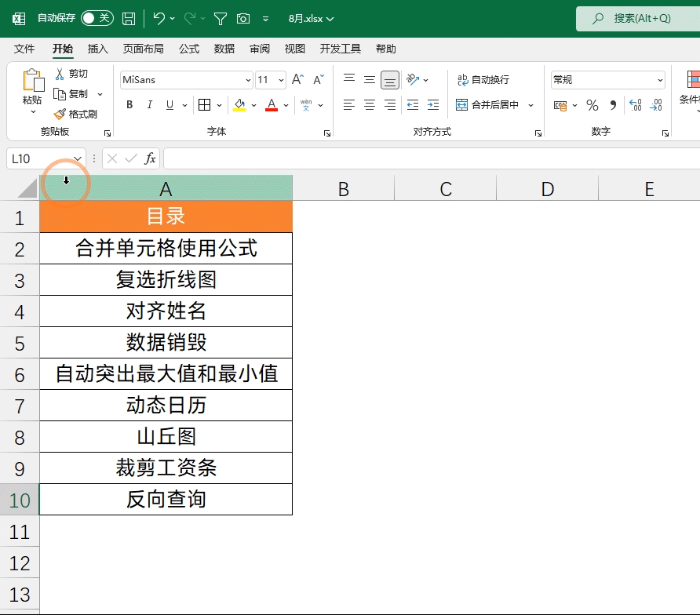Expand the number format 常规 dropdown
Image resolution: width=700 pixels, height=615 pixels.
(660, 80)
